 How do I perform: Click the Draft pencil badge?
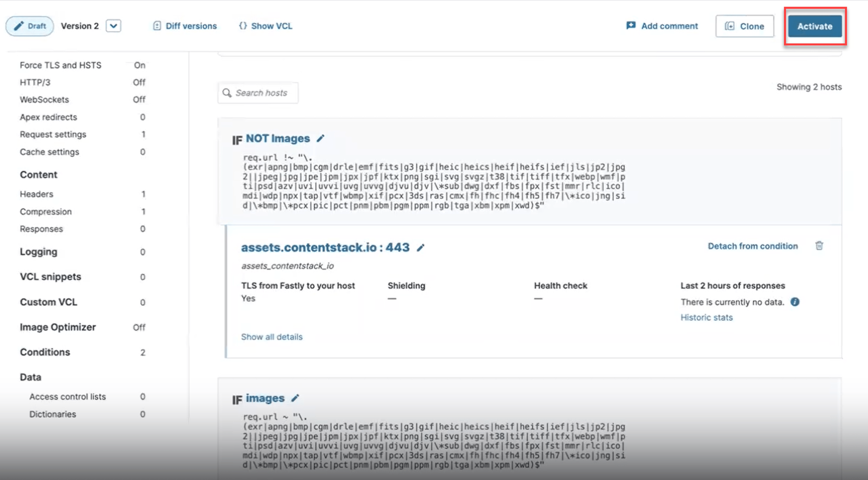pyautogui.click(x=30, y=26)
